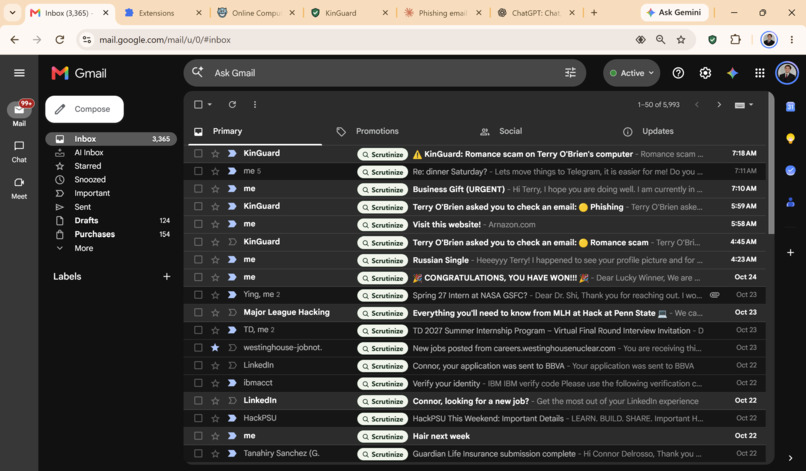Open the Chat section in left rail

click(19, 152)
